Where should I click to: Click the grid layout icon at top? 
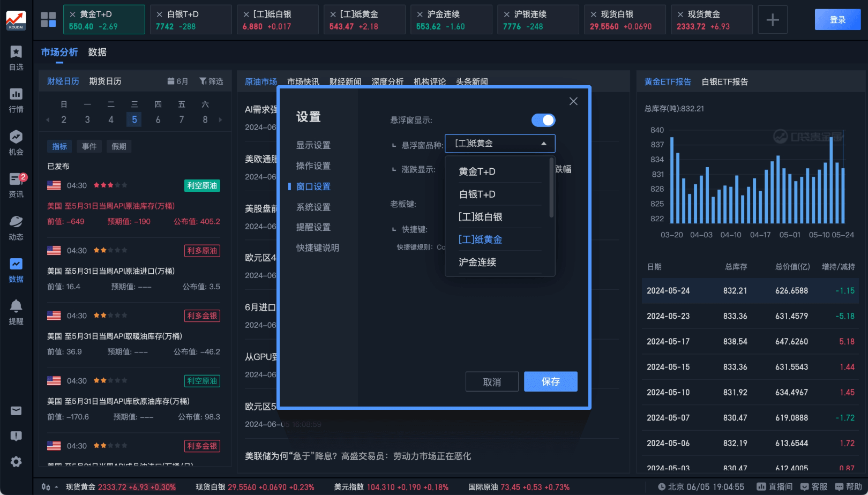click(x=48, y=20)
